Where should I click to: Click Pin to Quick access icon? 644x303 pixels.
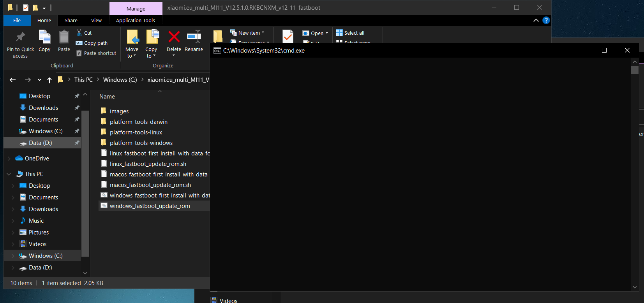tap(20, 37)
